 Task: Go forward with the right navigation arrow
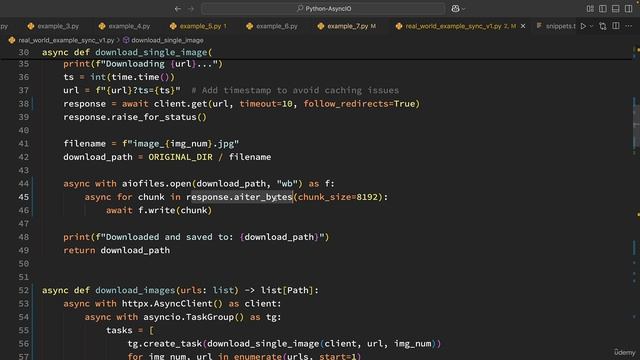coord(191,9)
